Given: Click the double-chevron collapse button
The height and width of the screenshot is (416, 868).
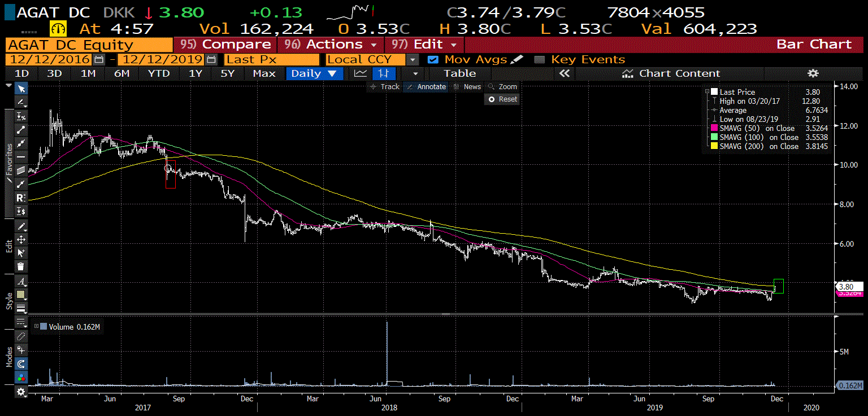Looking at the screenshot, I should [x=563, y=73].
